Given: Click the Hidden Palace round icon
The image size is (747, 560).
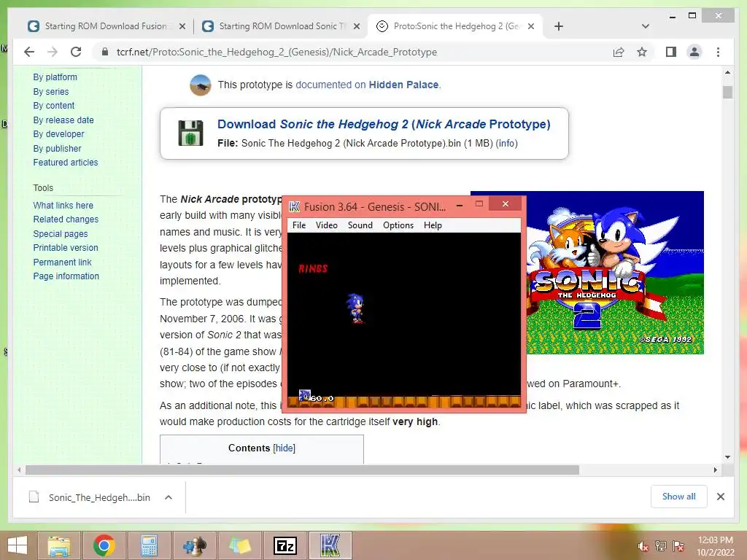Looking at the screenshot, I should point(200,85).
